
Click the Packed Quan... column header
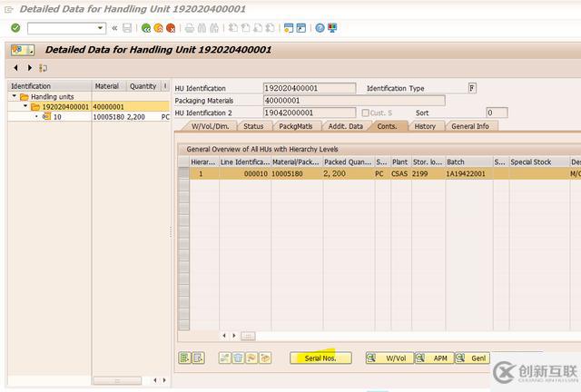pyautogui.click(x=348, y=162)
